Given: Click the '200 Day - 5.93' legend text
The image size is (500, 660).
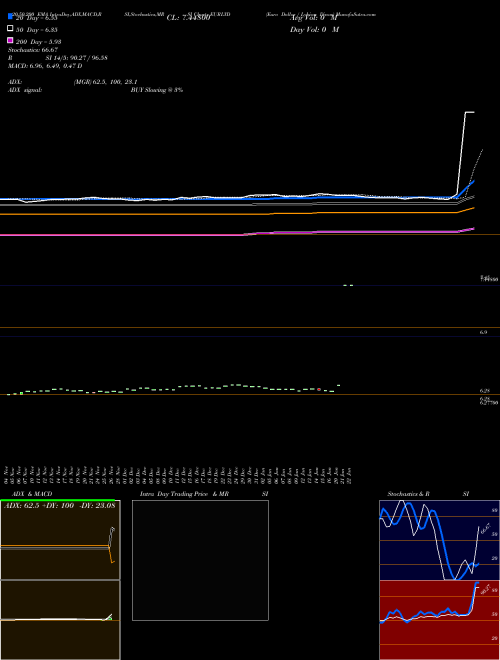Looking at the screenshot, I should [39, 42].
